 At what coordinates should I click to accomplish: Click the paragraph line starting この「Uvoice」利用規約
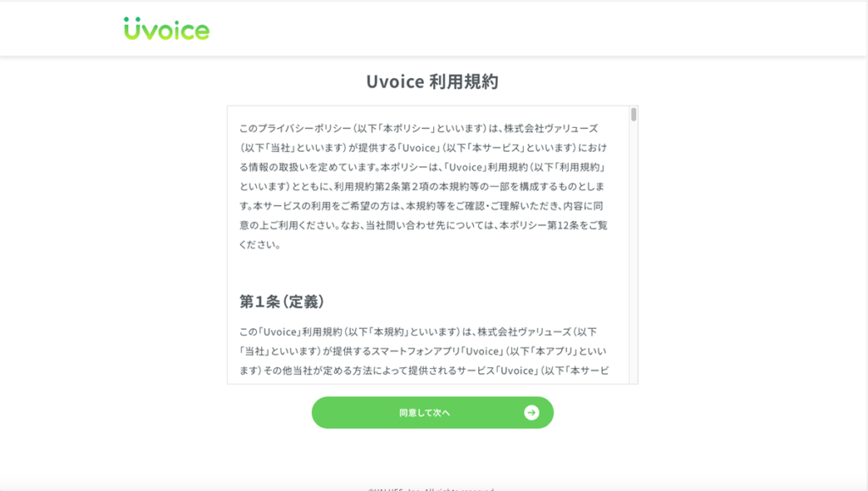coord(418,332)
